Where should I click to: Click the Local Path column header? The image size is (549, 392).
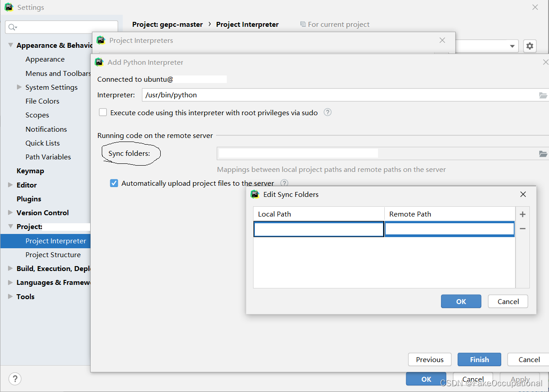click(319, 214)
